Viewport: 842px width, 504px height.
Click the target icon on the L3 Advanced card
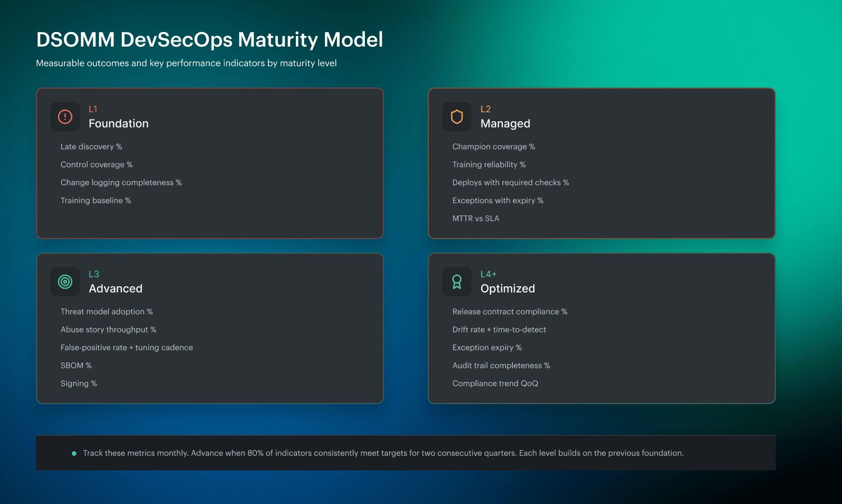click(65, 282)
